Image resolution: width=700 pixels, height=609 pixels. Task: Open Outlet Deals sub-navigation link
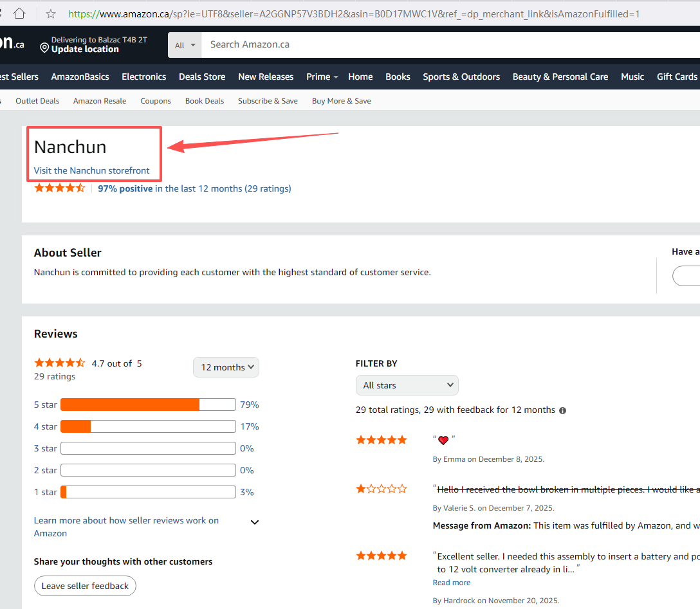tap(37, 101)
